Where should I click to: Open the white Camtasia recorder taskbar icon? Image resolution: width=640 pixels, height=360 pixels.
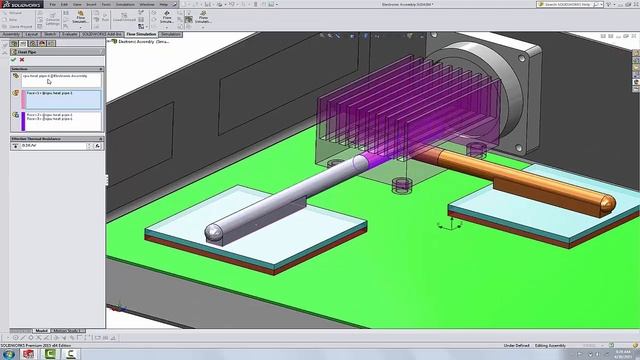[71, 354]
